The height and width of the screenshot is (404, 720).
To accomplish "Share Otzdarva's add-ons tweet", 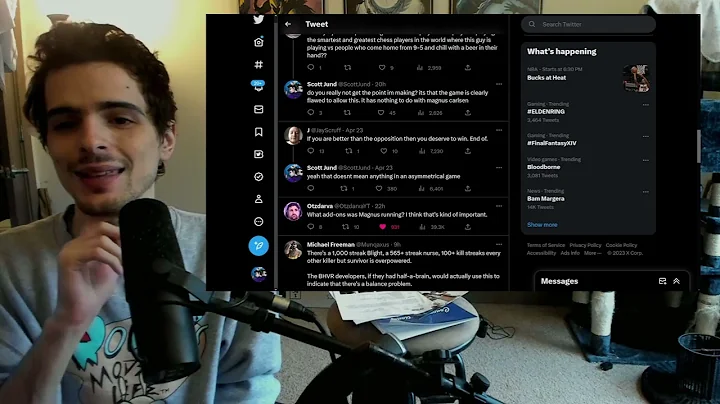I will (x=467, y=227).
